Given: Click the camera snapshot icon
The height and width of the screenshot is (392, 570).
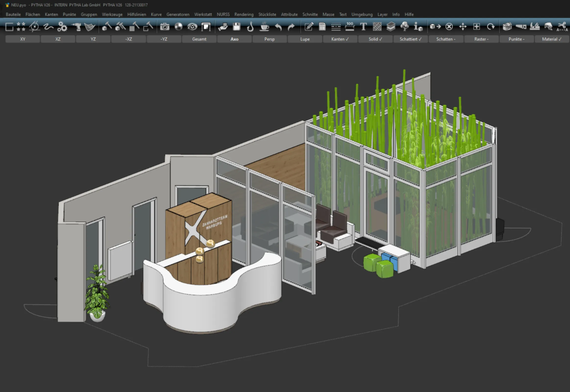Looking at the screenshot, I should coord(165,26).
